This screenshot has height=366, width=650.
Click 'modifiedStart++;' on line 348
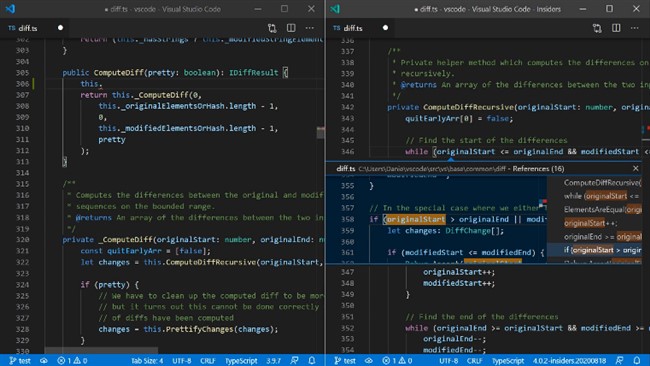(459, 283)
